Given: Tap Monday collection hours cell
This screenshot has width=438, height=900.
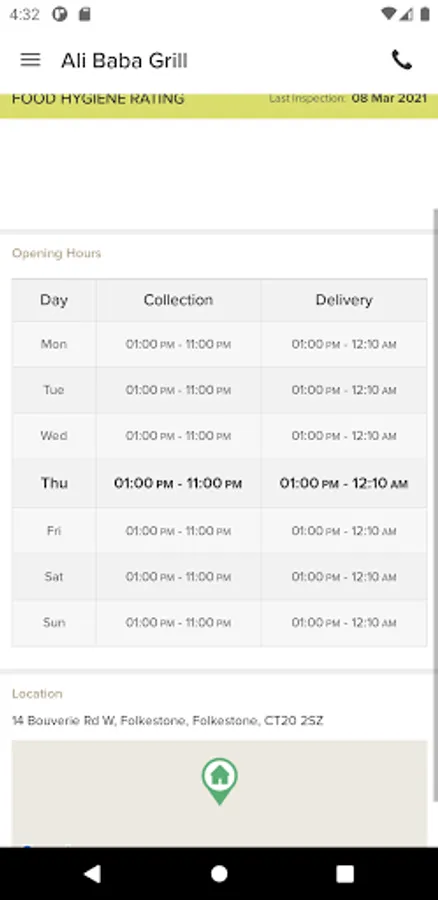Looking at the screenshot, I should pos(179,344).
